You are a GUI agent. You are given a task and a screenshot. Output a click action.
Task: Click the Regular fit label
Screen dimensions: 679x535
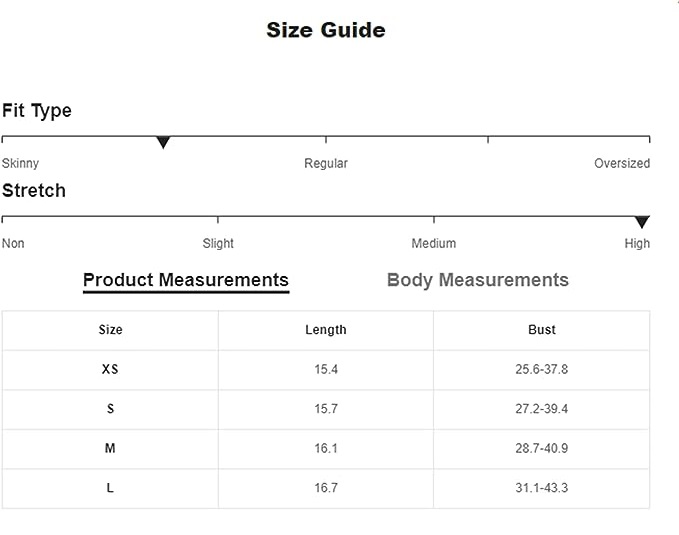coord(326,163)
